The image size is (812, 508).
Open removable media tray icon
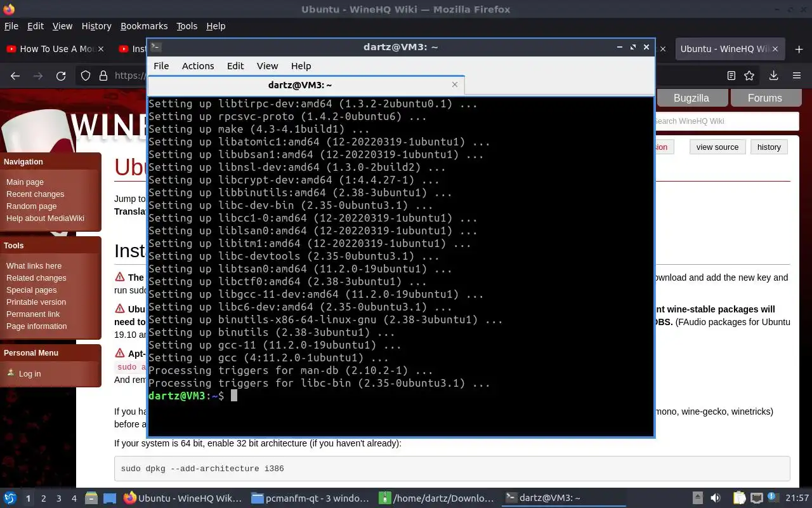pyautogui.click(x=697, y=498)
